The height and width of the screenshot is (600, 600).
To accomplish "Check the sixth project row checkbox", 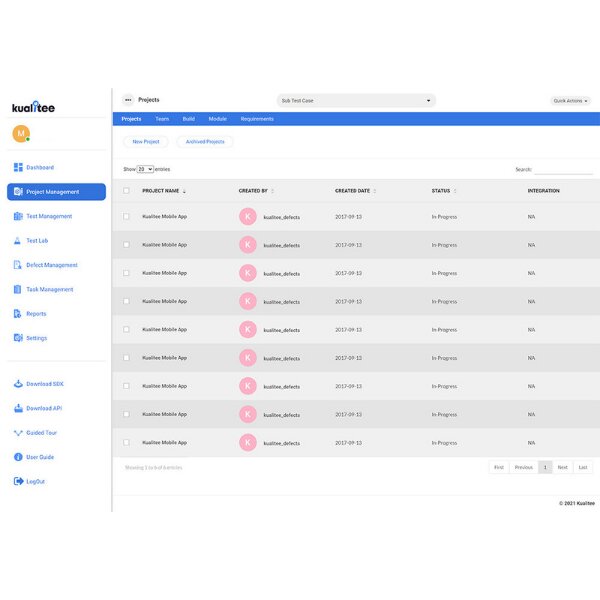I will pyautogui.click(x=126, y=358).
